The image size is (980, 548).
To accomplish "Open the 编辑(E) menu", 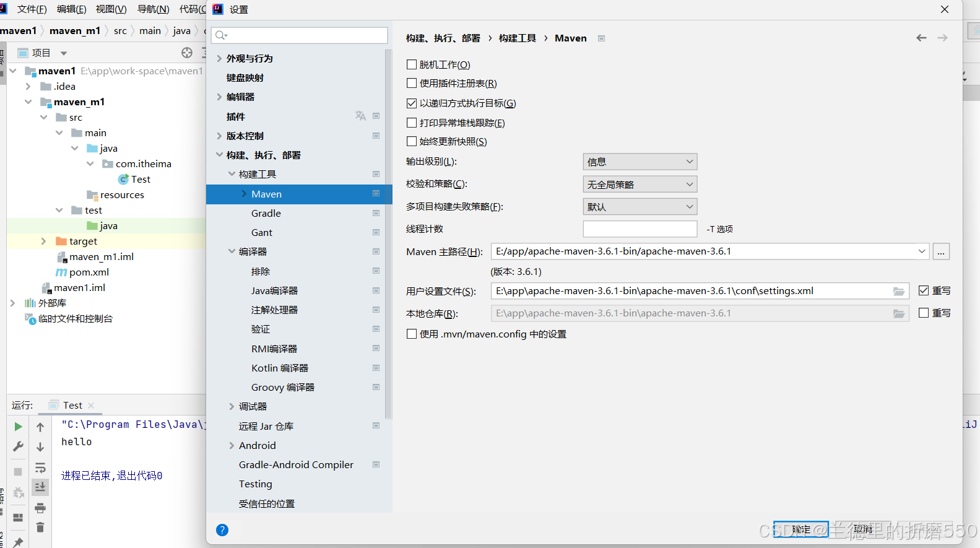I will 71,9.
